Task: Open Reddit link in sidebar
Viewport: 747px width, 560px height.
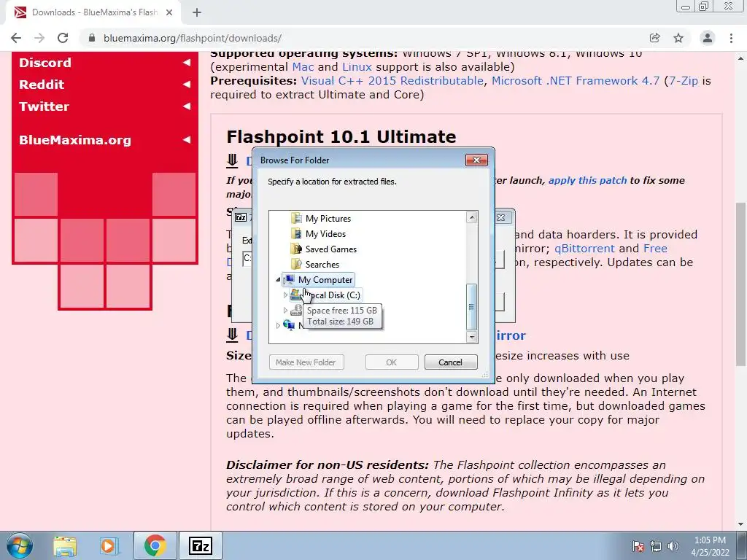Action: 42,85
